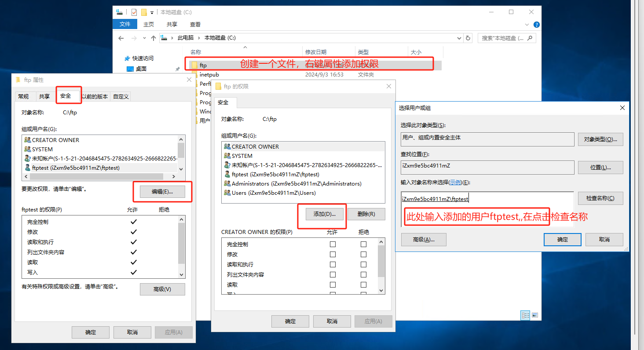
Task: Click the 确定 button in ftp 属性 dialog
Action: coord(91,332)
